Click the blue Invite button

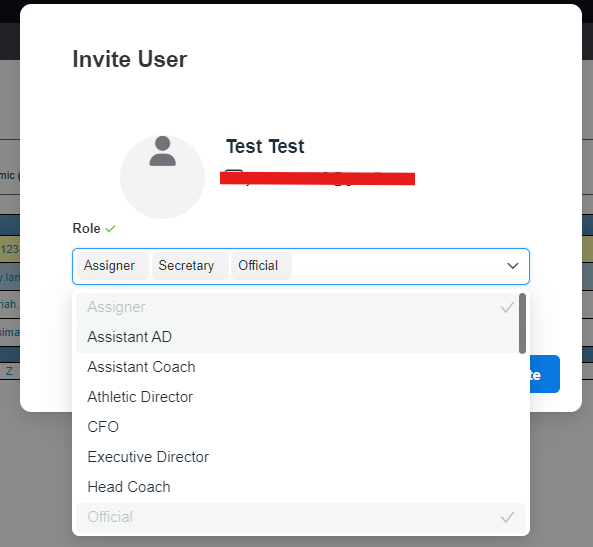[x=544, y=374]
